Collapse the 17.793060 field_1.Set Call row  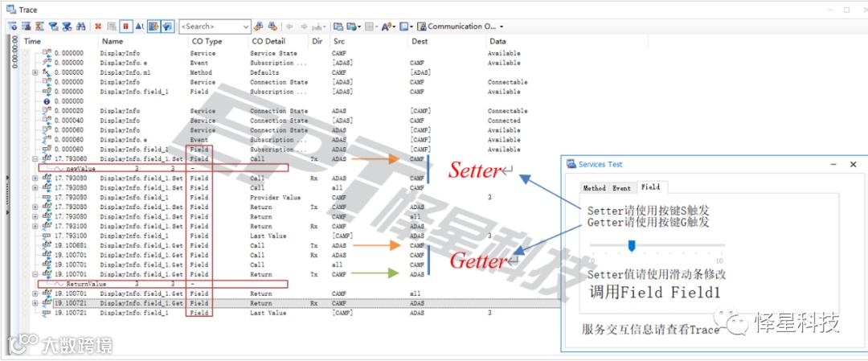[x=35, y=159]
